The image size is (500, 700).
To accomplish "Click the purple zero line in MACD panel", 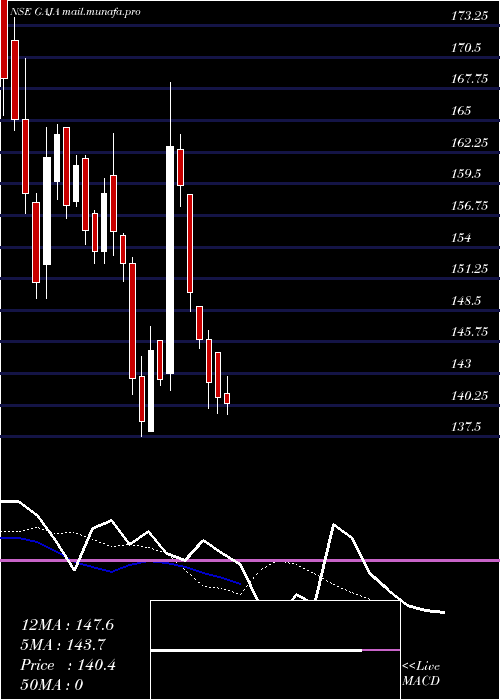I will click(250, 560).
